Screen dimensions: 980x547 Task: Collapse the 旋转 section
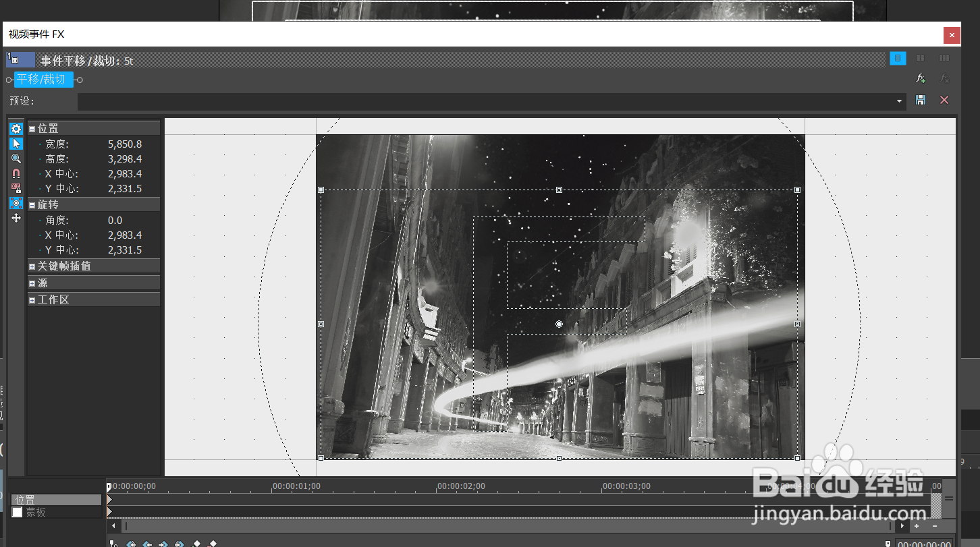(x=32, y=205)
